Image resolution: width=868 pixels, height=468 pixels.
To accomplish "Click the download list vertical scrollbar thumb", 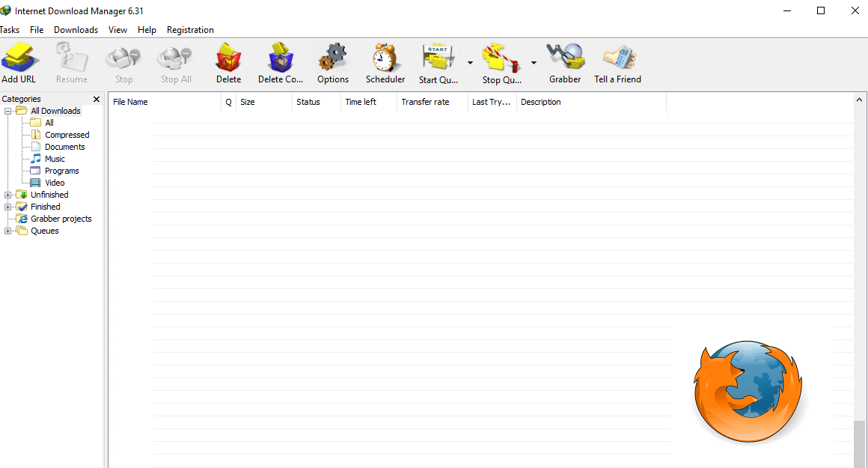I will [859, 444].
